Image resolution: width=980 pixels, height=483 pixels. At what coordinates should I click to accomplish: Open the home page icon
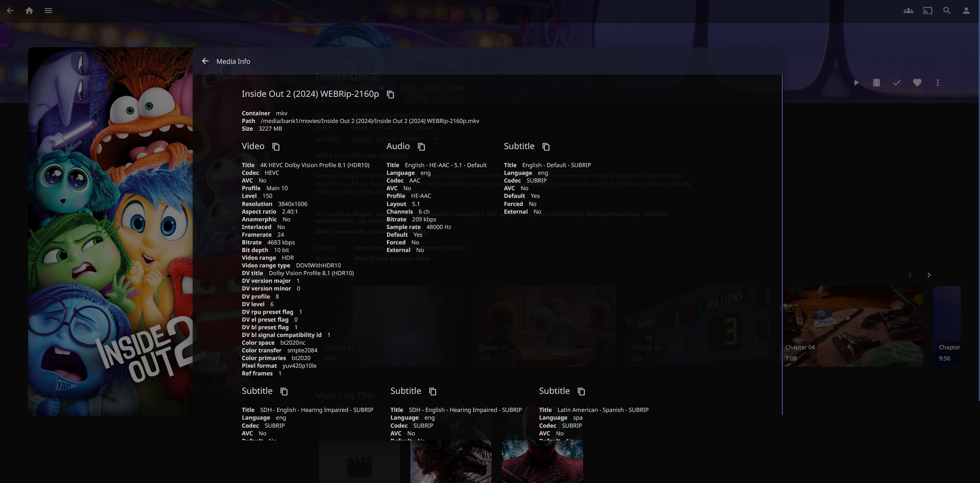[29, 11]
